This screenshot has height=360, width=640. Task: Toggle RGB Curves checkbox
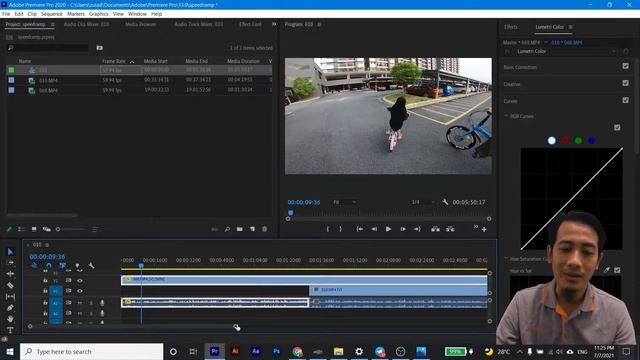617,128
